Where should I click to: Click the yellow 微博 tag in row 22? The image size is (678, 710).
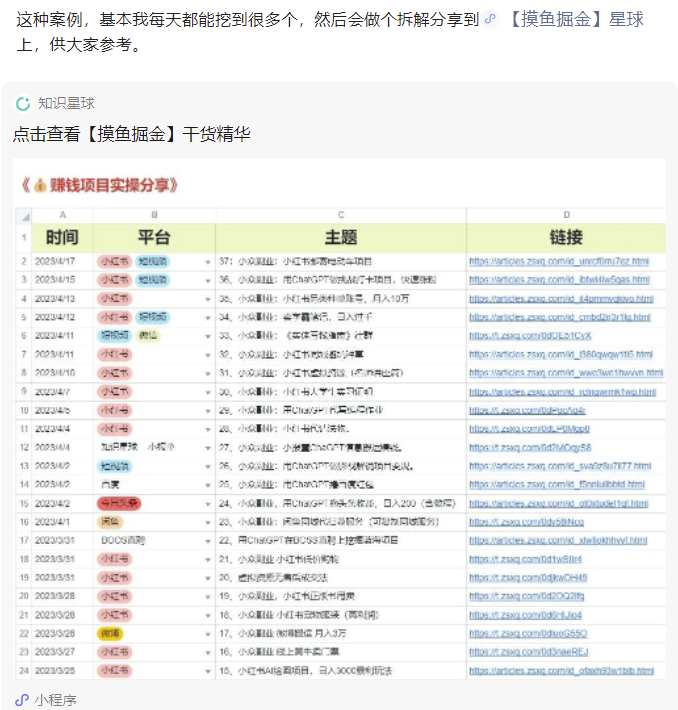pyautogui.click(x=110, y=633)
